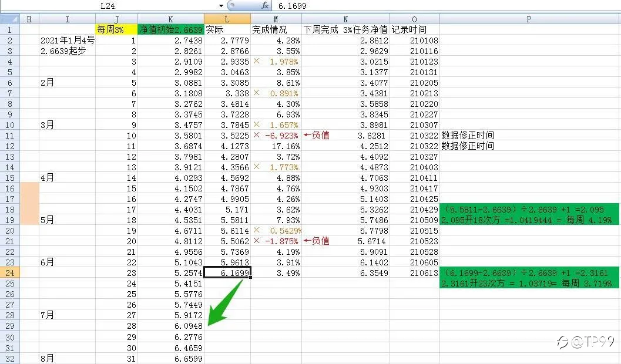The image size is (621, 364).
Task: Click the cell with -6.923% red cross
Action: point(276,136)
